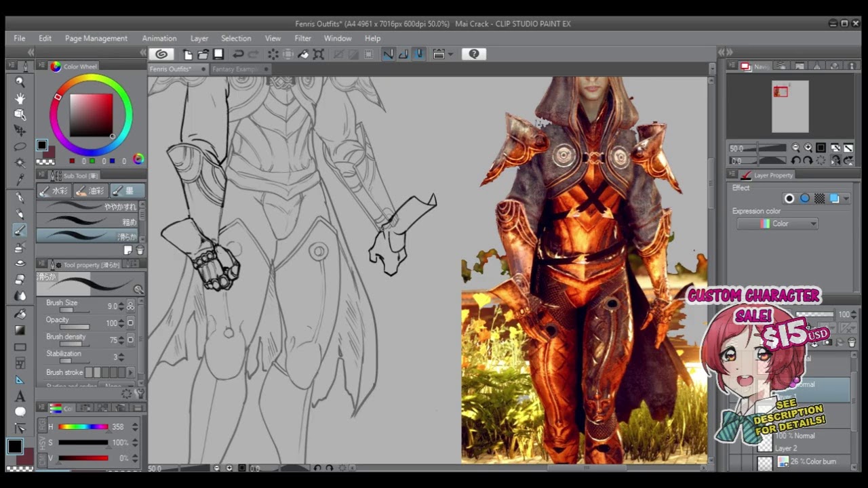
Task: Click the Redo arrow in command bar
Action: click(254, 54)
